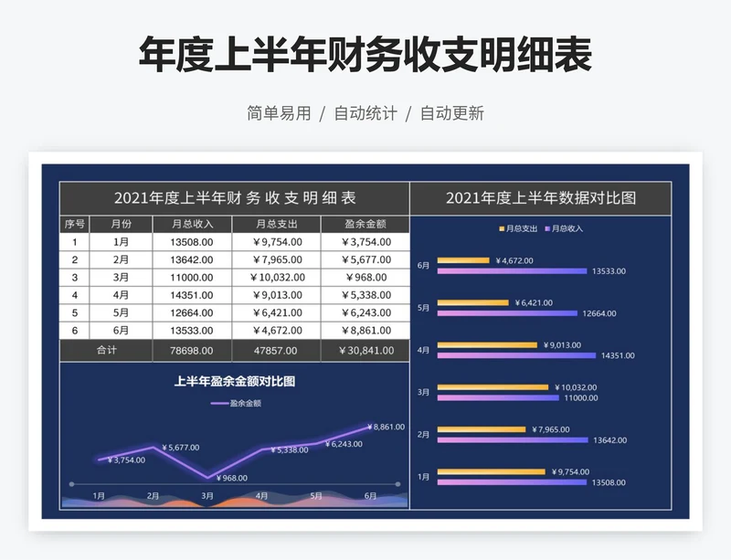This screenshot has height=560, width=731.
Task: Click the 6月 purple income bar
Action: tap(512, 271)
